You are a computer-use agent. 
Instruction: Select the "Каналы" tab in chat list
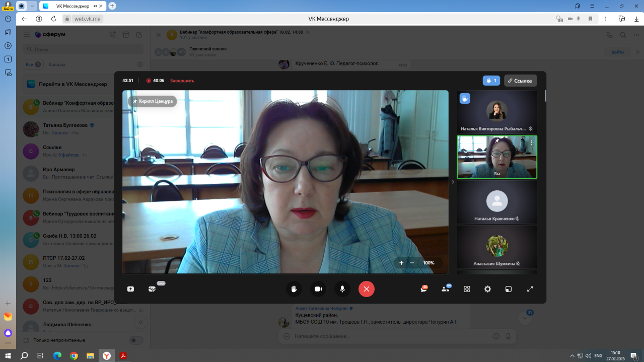(57, 64)
